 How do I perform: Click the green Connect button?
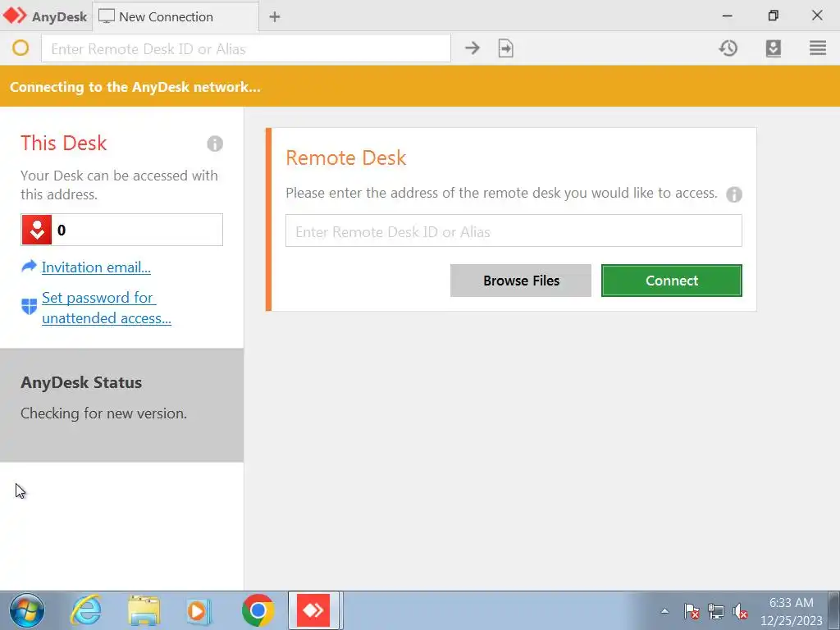tap(672, 281)
